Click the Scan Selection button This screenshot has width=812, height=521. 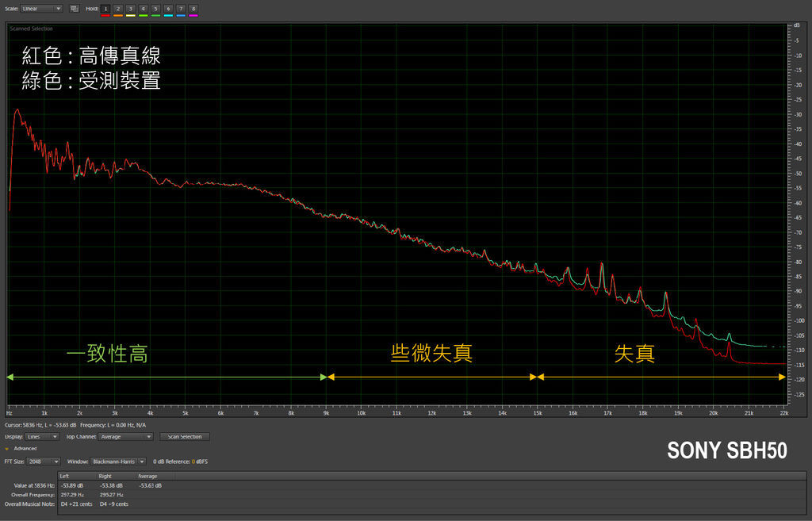185,436
